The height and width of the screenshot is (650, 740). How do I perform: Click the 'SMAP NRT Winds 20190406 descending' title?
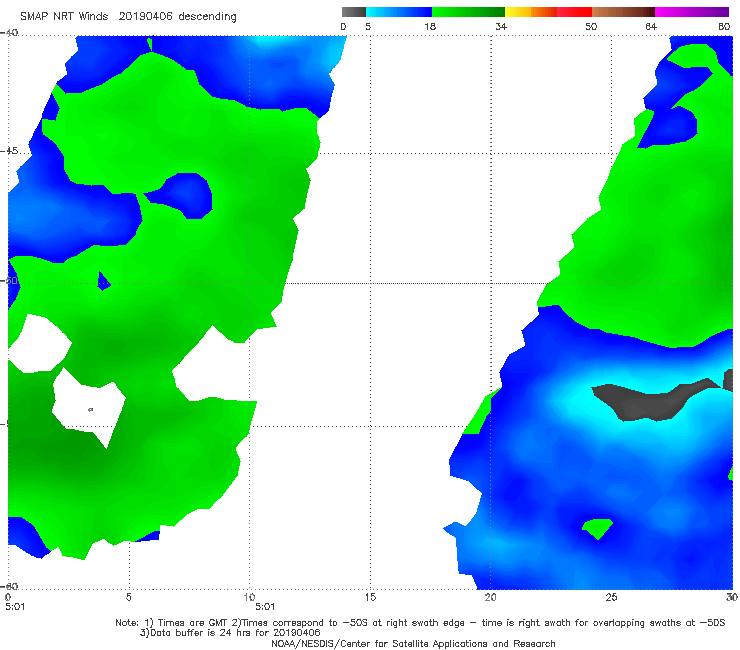128,16
